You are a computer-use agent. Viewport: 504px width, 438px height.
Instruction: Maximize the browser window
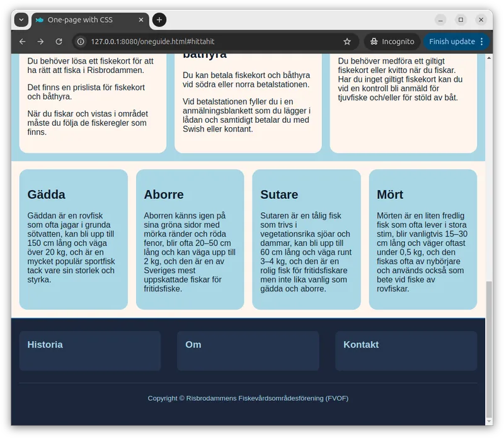[x=461, y=20]
